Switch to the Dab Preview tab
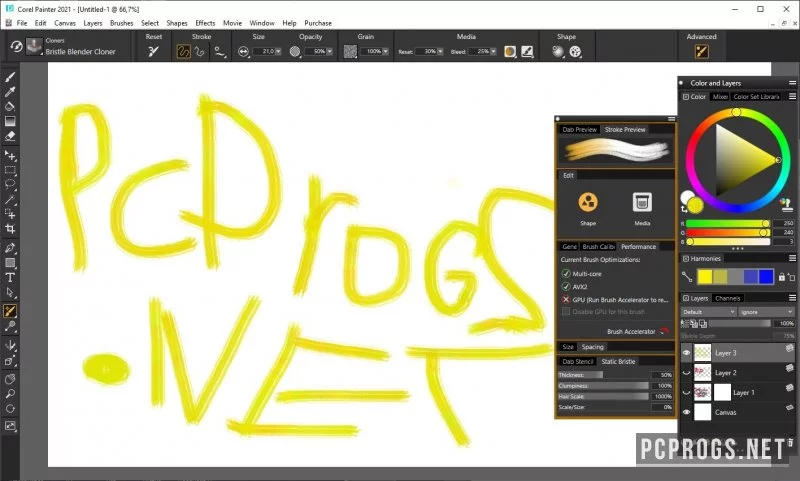The image size is (800, 481). pos(579,130)
